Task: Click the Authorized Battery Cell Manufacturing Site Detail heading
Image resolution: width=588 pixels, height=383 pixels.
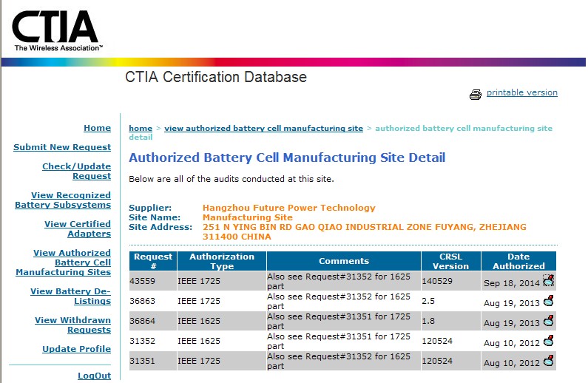Action: tap(287, 157)
